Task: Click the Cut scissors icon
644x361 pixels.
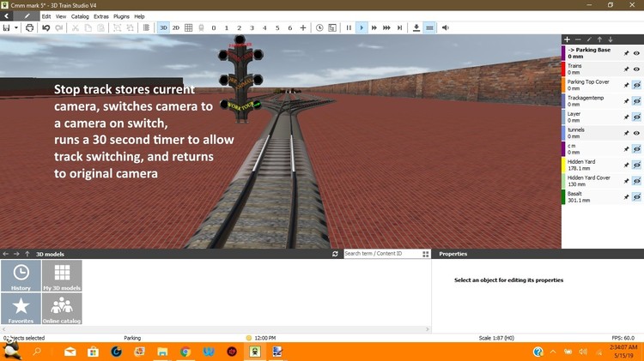Action: [x=76, y=28]
